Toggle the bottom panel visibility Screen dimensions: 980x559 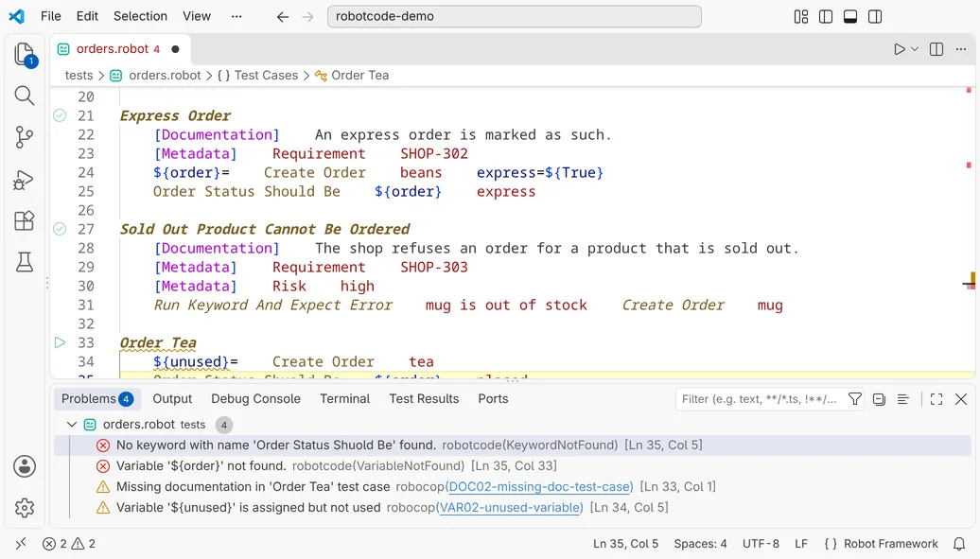pos(850,17)
